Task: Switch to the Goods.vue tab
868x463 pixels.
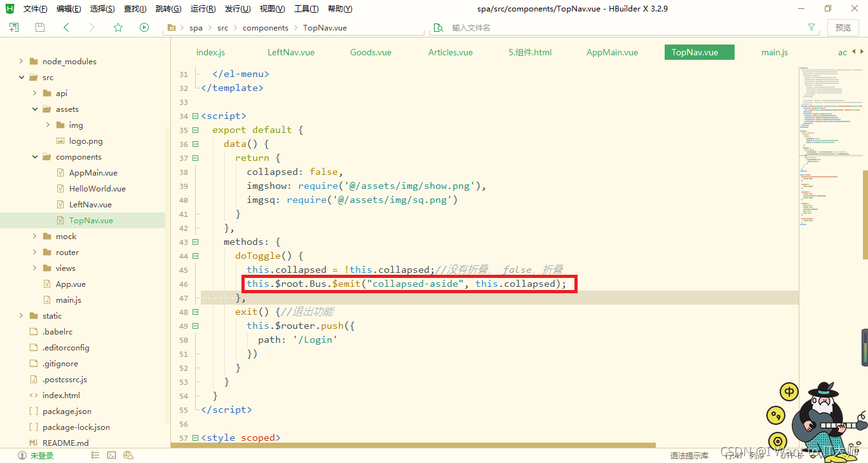Action: 370,52
